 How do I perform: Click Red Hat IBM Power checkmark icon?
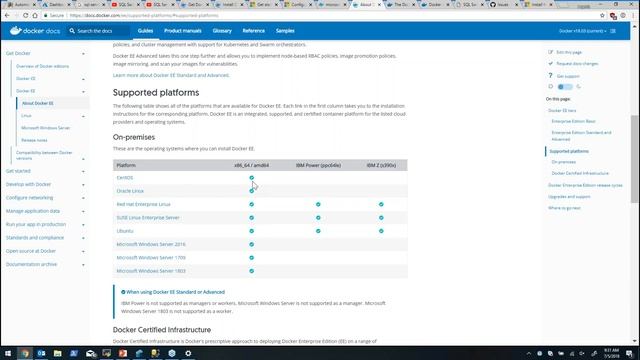pyautogui.click(x=318, y=204)
